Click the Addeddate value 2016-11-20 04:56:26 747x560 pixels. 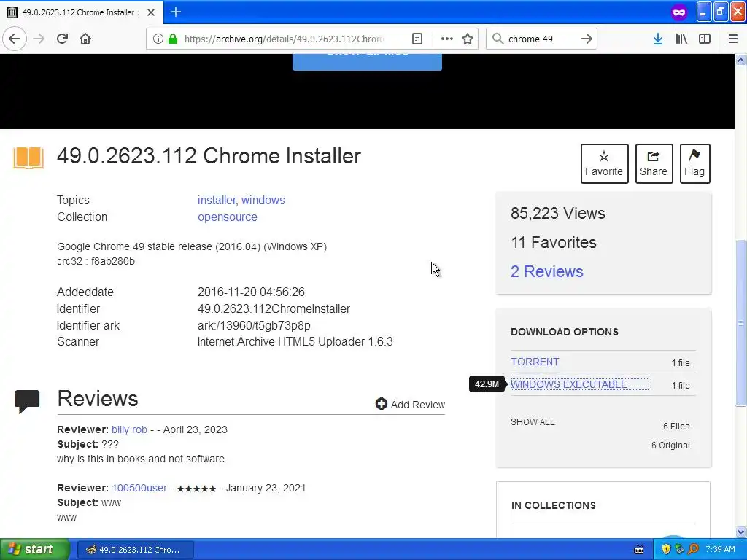pos(251,292)
